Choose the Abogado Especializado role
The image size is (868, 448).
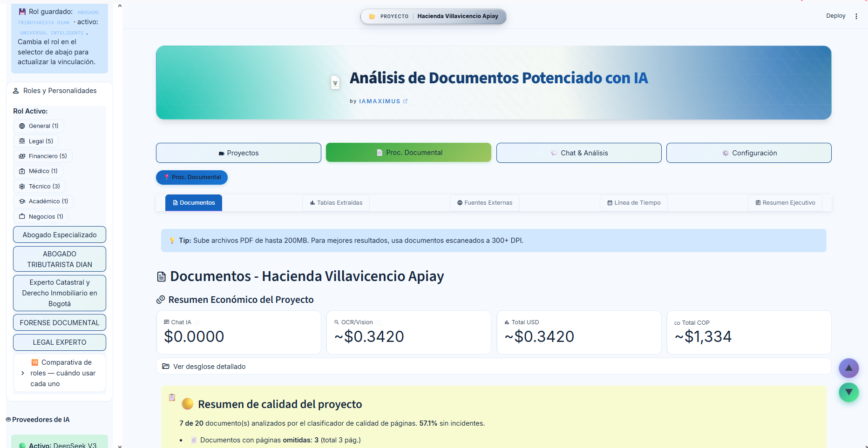(x=60, y=235)
